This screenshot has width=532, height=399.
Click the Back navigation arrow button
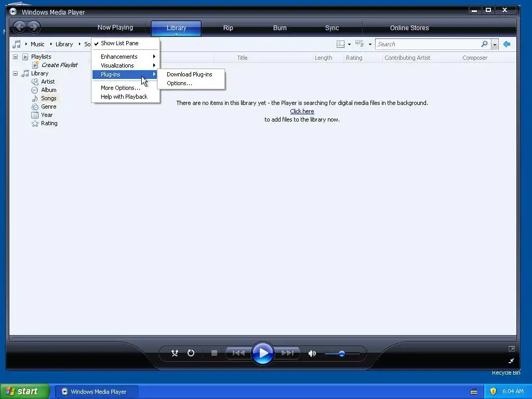coord(20,27)
